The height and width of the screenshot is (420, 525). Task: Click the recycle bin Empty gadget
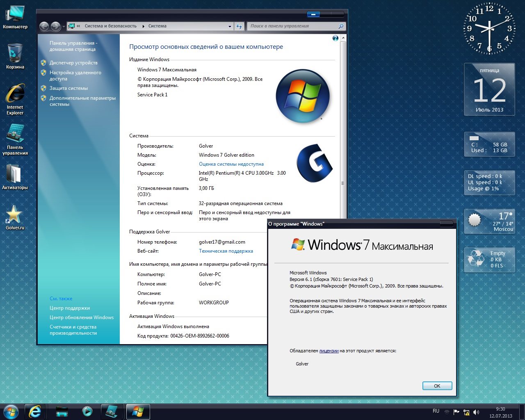[x=489, y=260]
